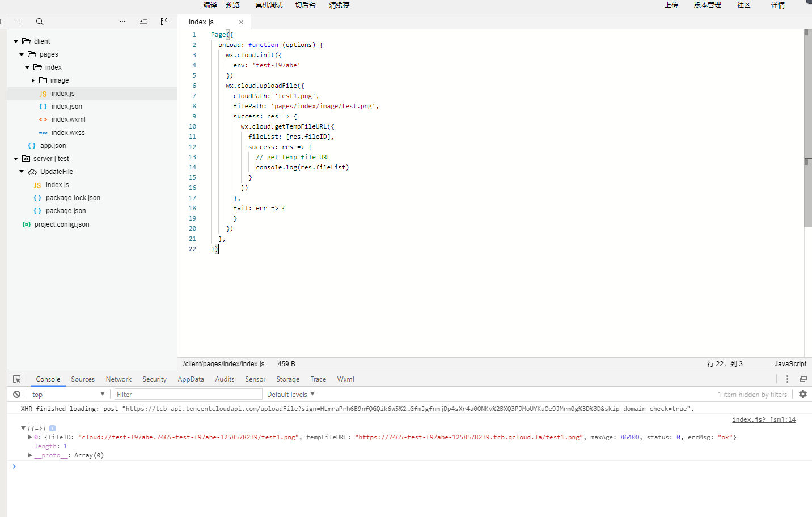Image resolution: width=812 pixels, height=517 pixels.
Task: Clear the console with the ban icon
Action: [17, 394]
